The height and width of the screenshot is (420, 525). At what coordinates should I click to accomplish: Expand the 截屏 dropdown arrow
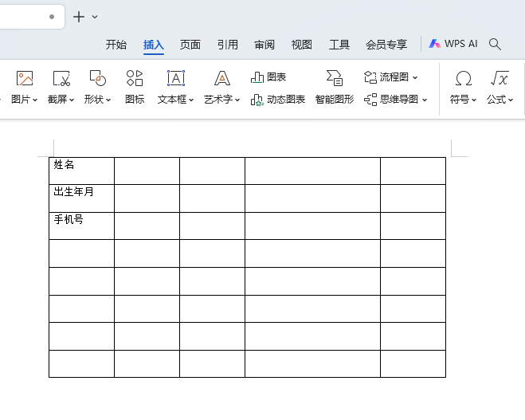(72, 100)
